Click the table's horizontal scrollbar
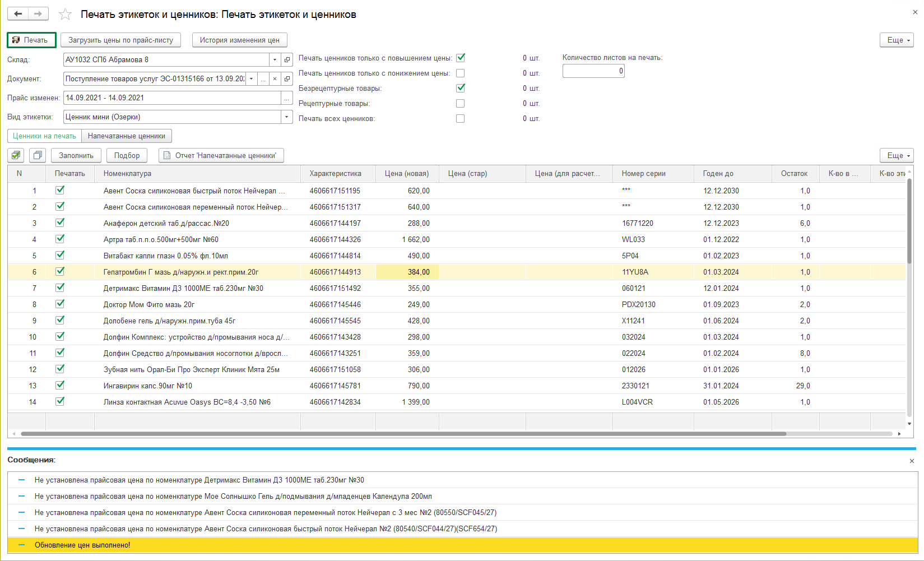924x561 pixels. (403, 434)
